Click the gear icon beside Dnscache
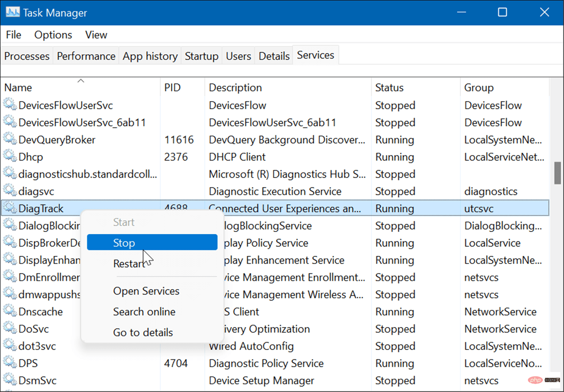This screenshot has width=564, height=392. [10, 311]
